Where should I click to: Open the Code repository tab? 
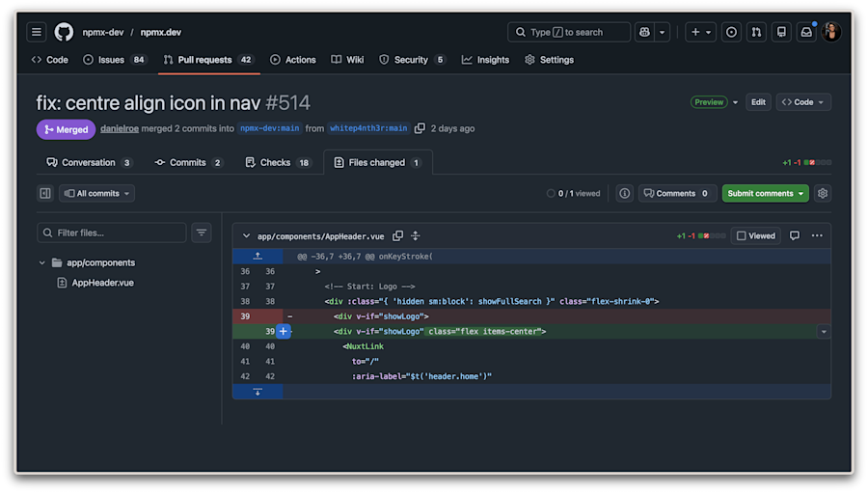(50, 60)
